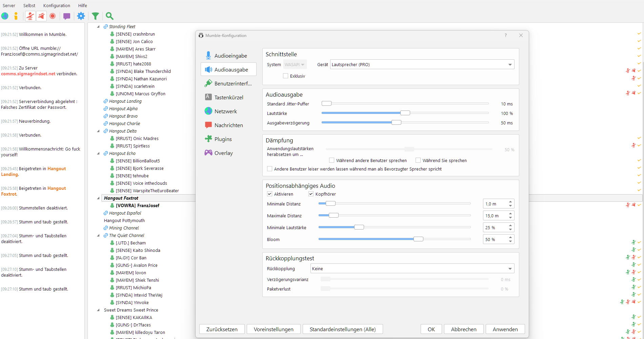The width and height of the screenshot is (644, 339).
Task: Open the yellow server information icon
Action: click(x=16, y=16)
